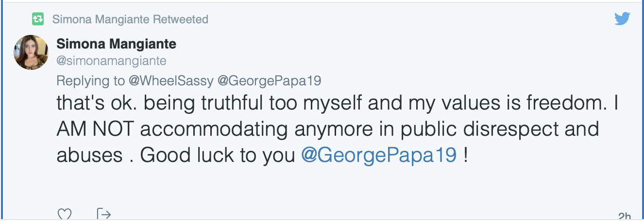Image resolution: width=644 pixels, height=222 pixels.
Task: Click the heart Like icon
Action: pos(65,214)
